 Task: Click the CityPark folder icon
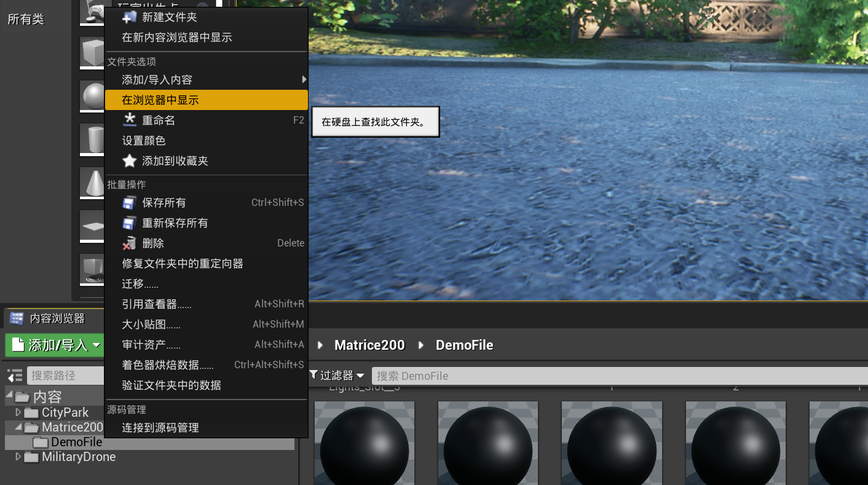pyautogui.click(x=31, y=412)
